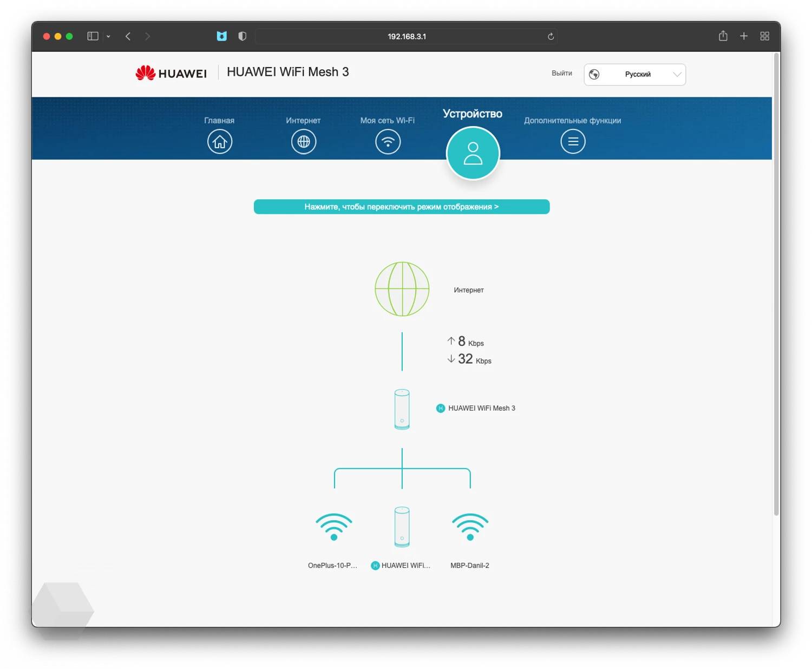This screenshot has width=812, height=669.
Task: Click the MBP-Danil-2 device name
Action: pyautogui.click(x=470, y=565)
